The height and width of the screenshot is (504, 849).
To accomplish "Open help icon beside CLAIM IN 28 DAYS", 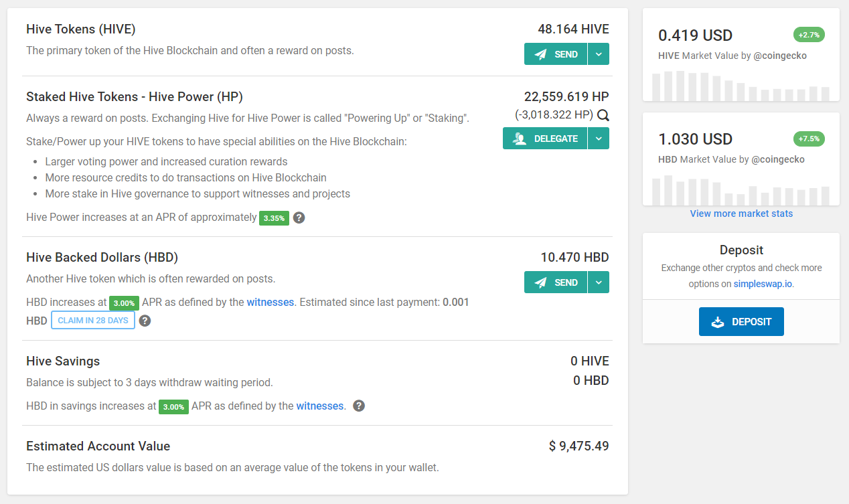I will [145, 321].
